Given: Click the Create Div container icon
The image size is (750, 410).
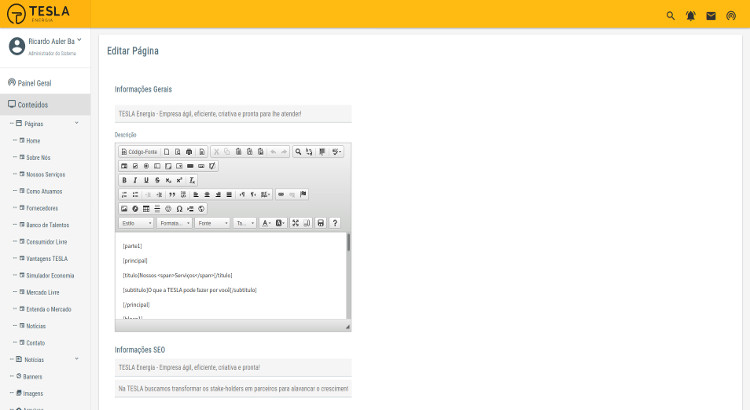Looking at the screenshot, I should tap(183, 195).
